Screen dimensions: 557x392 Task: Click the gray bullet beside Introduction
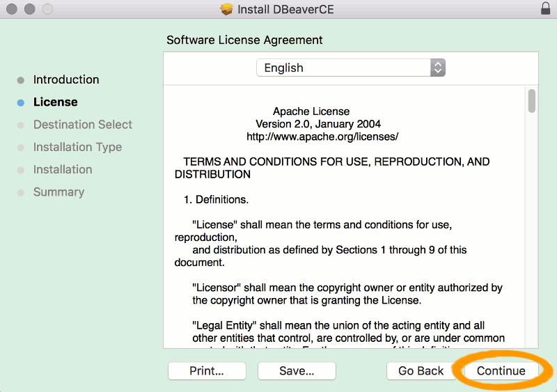coord(21,80)
